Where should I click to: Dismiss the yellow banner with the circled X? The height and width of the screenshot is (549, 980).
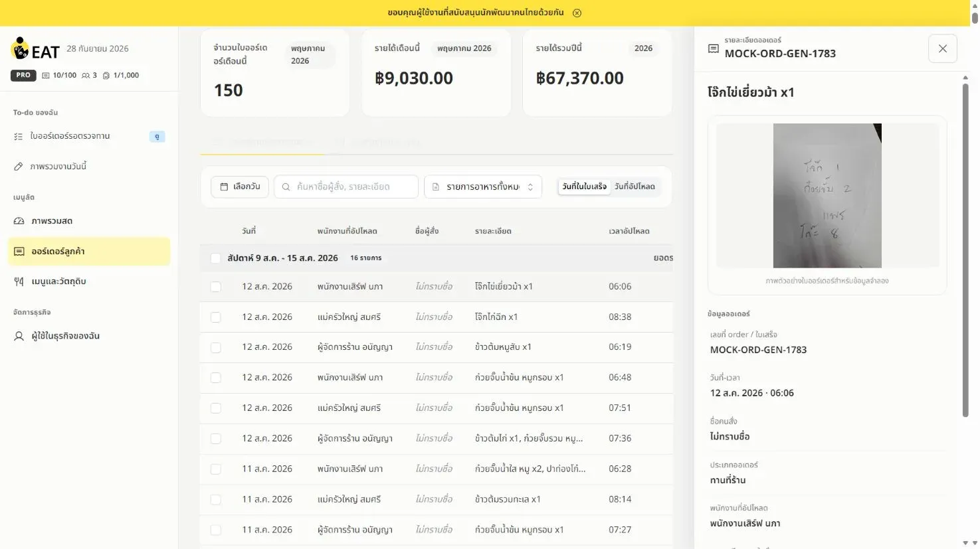(x=577, y=13)
